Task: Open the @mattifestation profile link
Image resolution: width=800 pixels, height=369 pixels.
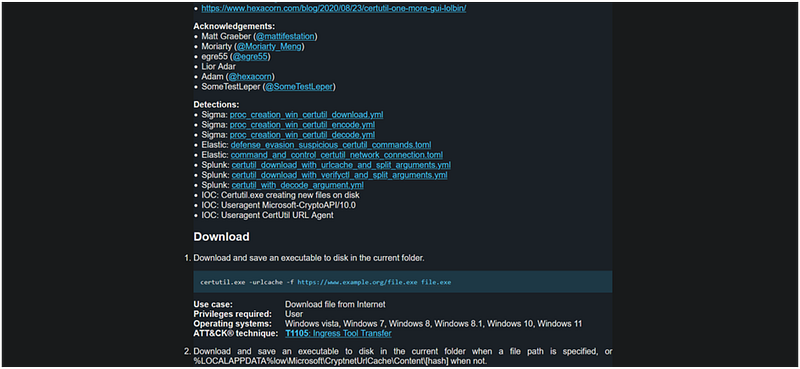Action: point(286,37)
